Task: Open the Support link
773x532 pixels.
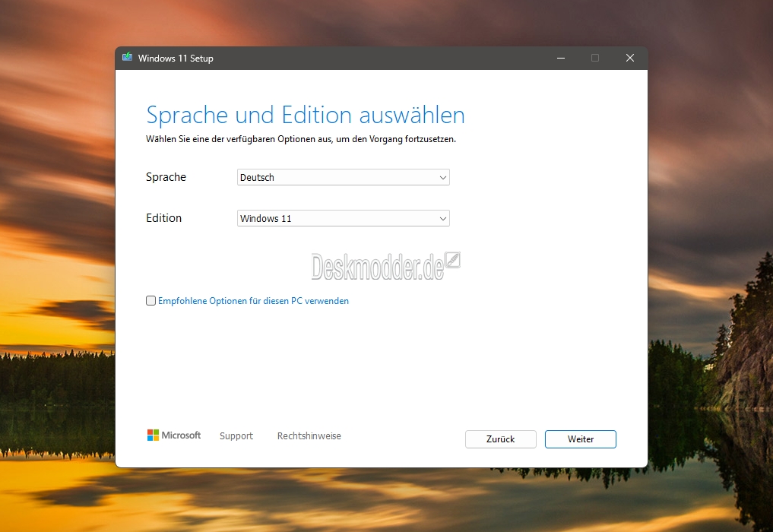Action: click(x=236, y=435)
